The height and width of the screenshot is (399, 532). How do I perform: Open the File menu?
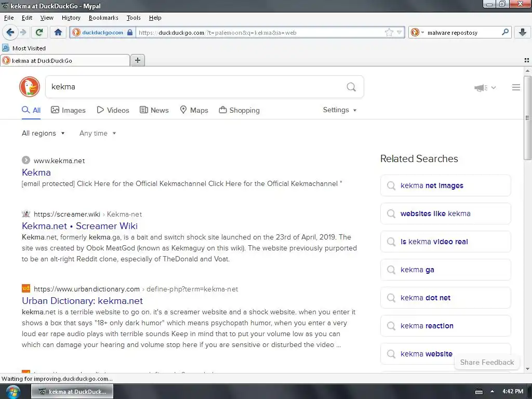[9, 18]
